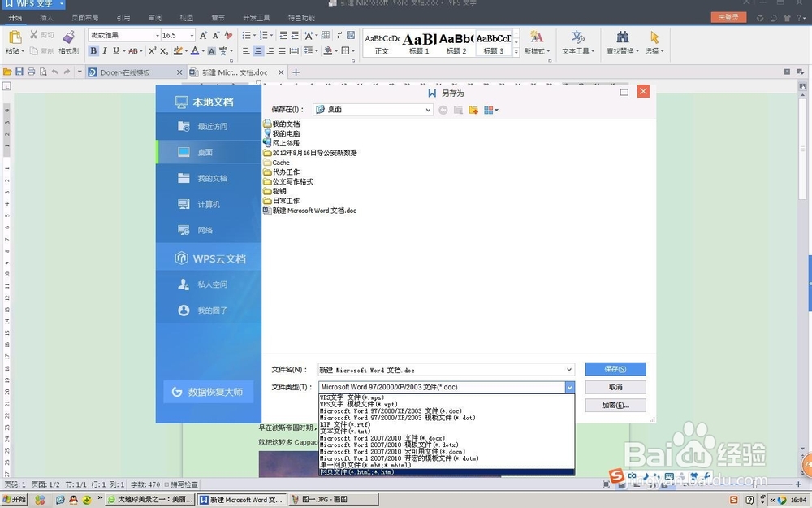The image size is (812, 508).
Task: Toggle Underline formatting
Action: pyautogui.click(x=116, y=50)
